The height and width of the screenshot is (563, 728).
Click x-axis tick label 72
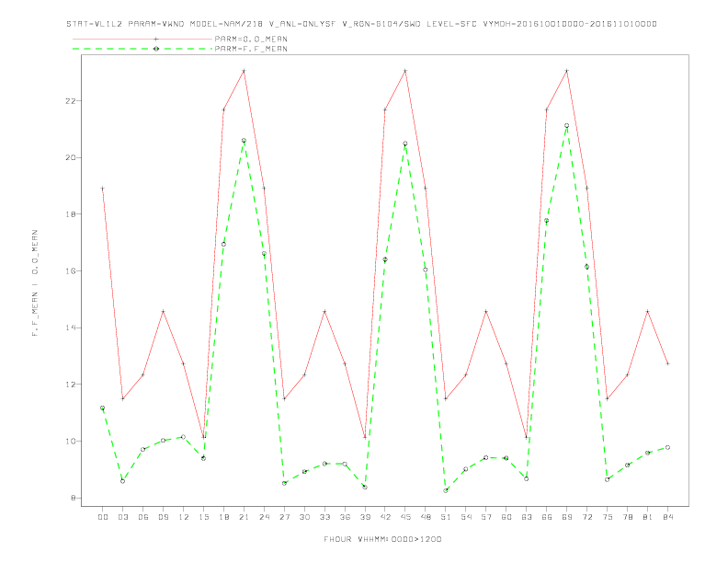[x=586, y=517]
